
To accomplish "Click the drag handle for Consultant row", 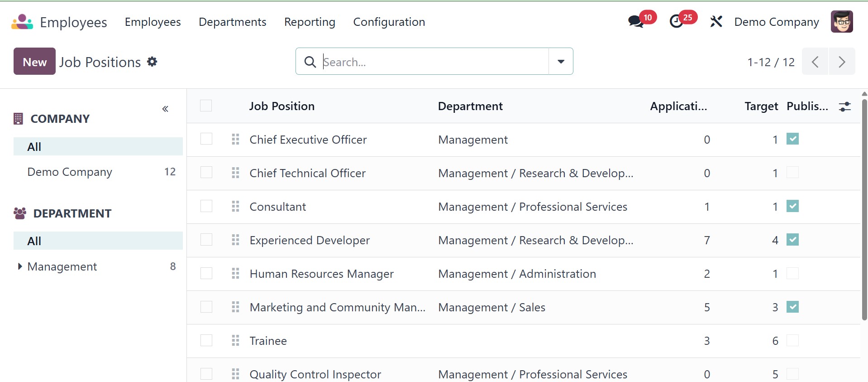I will [x=235, y=207].
